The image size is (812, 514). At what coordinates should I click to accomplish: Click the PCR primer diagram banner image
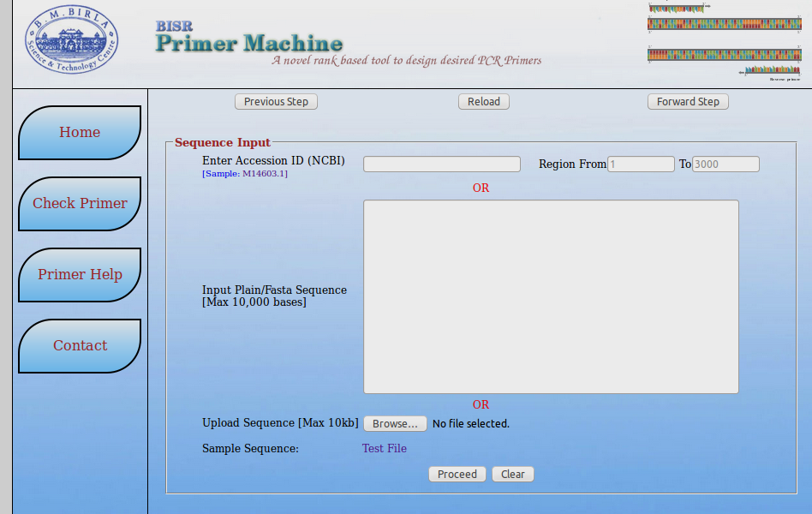pyautogui.click(x=725, y=43)
